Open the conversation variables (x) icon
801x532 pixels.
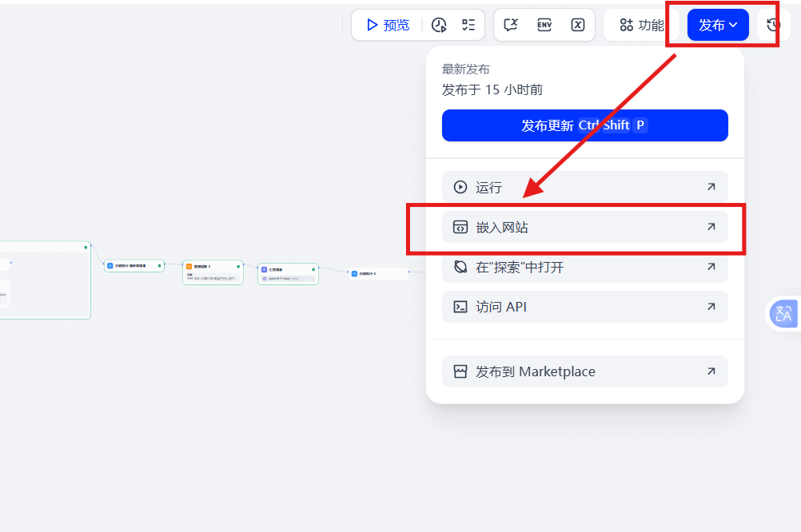click(x=578, y=25)
